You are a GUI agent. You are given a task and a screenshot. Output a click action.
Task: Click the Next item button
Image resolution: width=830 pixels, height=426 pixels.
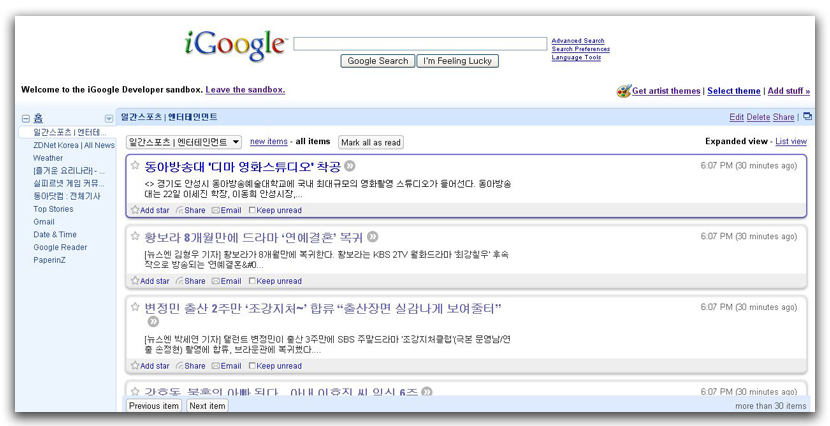pos(207,406)
